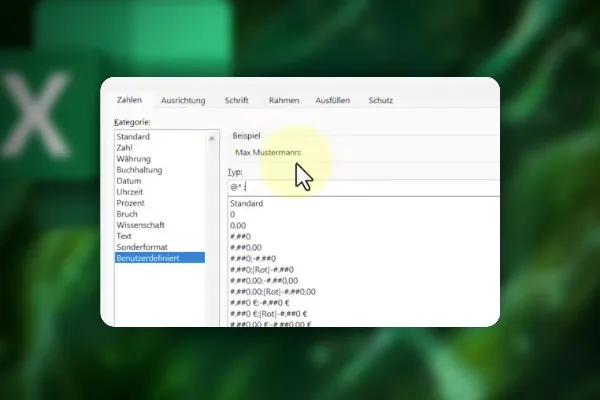
Task: Choose the Sonderformat category
Action: click(160, 247)
